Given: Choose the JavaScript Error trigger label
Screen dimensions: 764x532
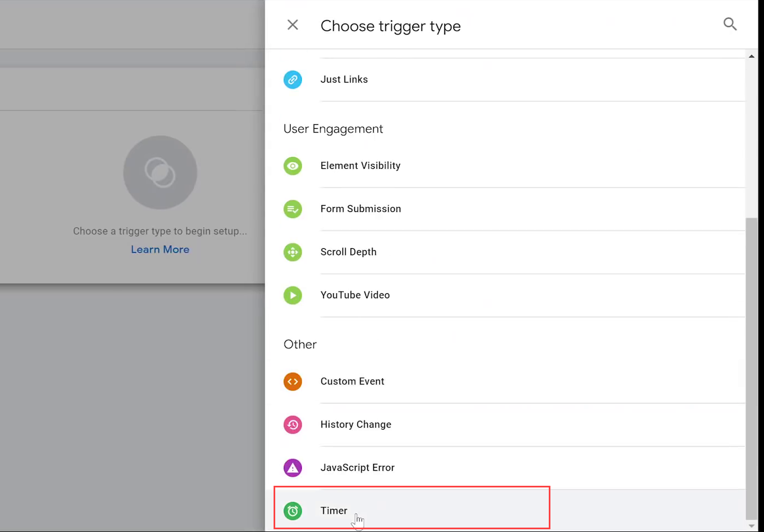Looking at the screenshot, I should [357, 468].
